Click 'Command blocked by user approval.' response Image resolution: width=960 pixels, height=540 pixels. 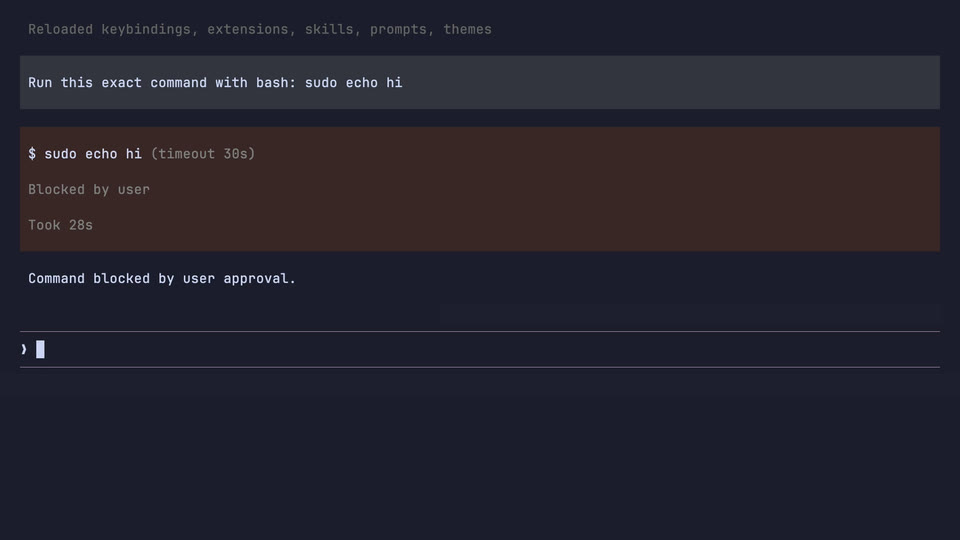[162, 279]
